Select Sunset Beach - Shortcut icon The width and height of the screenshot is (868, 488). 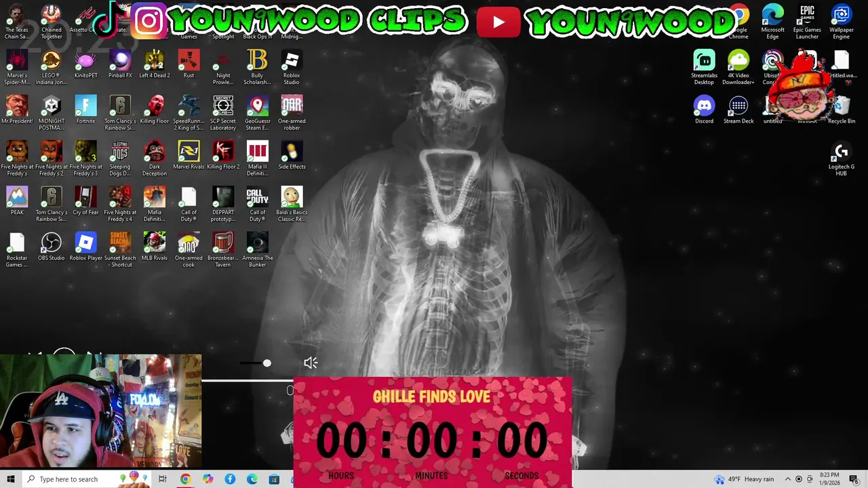120,249
